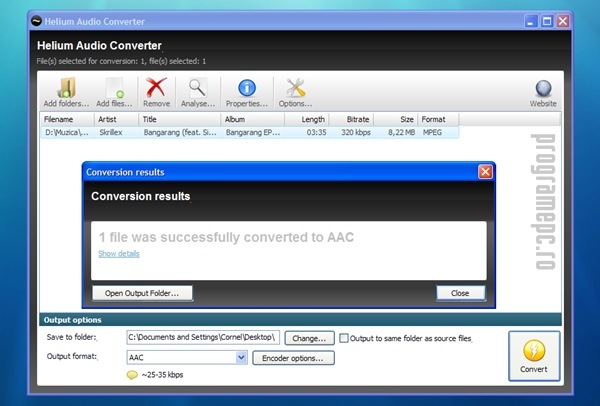This screenshot has width=600, height=406.
Task: Minimize the Helium Audio Converter window
Action: pyautogui.click(x=530, y=21)
